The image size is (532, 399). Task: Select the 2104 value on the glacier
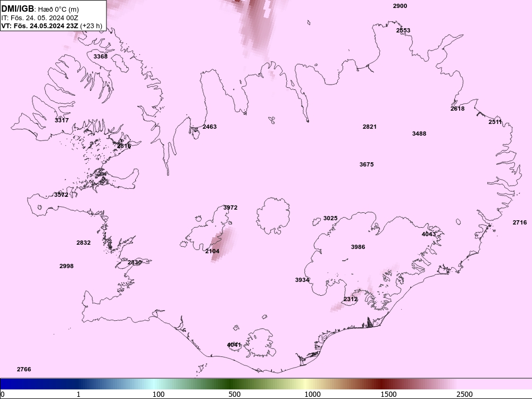pos(212,251)
